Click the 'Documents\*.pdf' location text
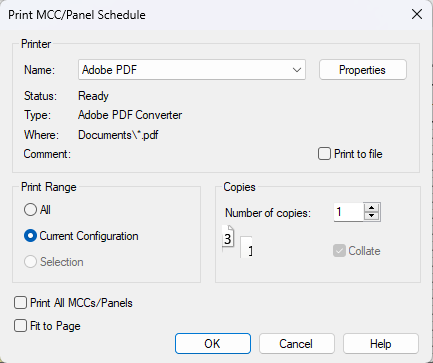Viewport: 433px width, 363px height. (x=118, y=135)
